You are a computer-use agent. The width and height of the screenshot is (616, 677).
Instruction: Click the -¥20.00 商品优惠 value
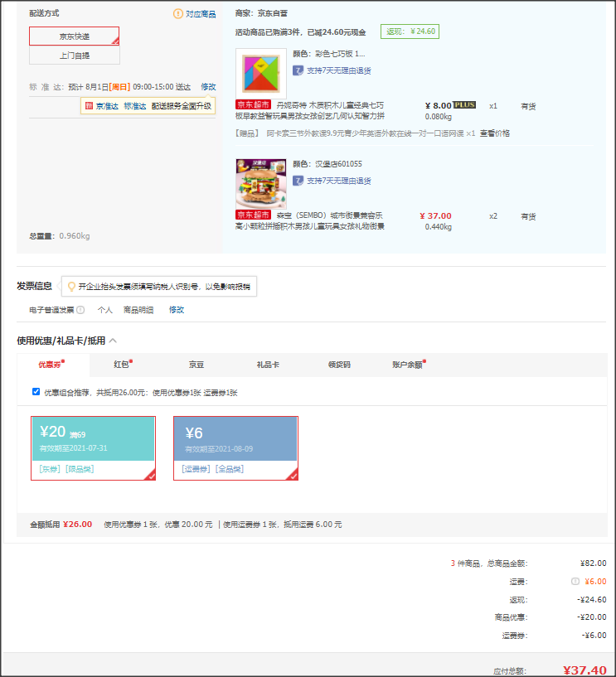click(591, 617)
